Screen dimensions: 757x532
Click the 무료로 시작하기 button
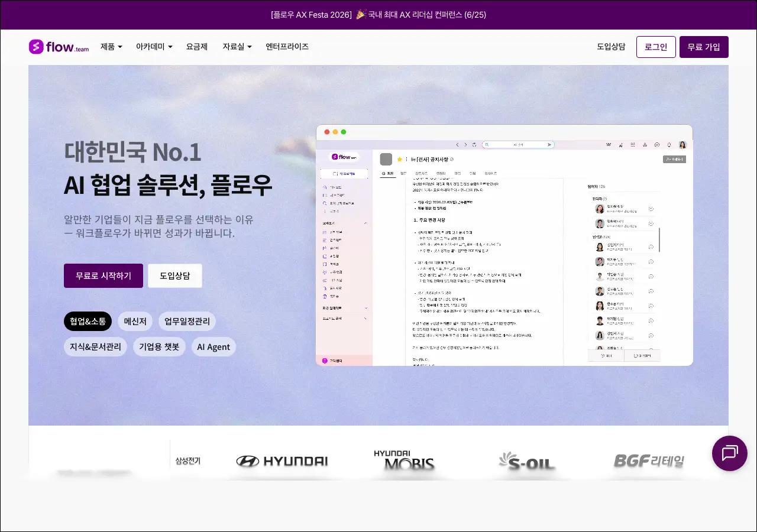tap(103, 276)
